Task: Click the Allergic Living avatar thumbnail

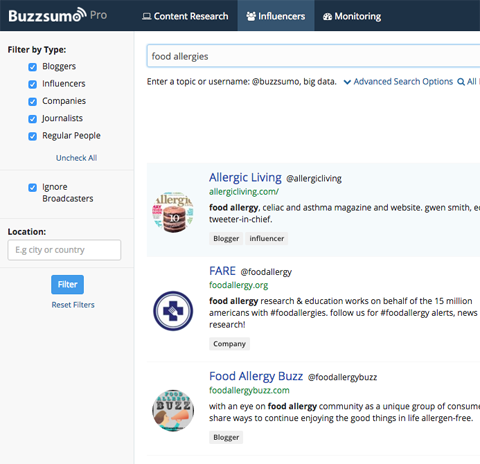Action: coord(173,212)
